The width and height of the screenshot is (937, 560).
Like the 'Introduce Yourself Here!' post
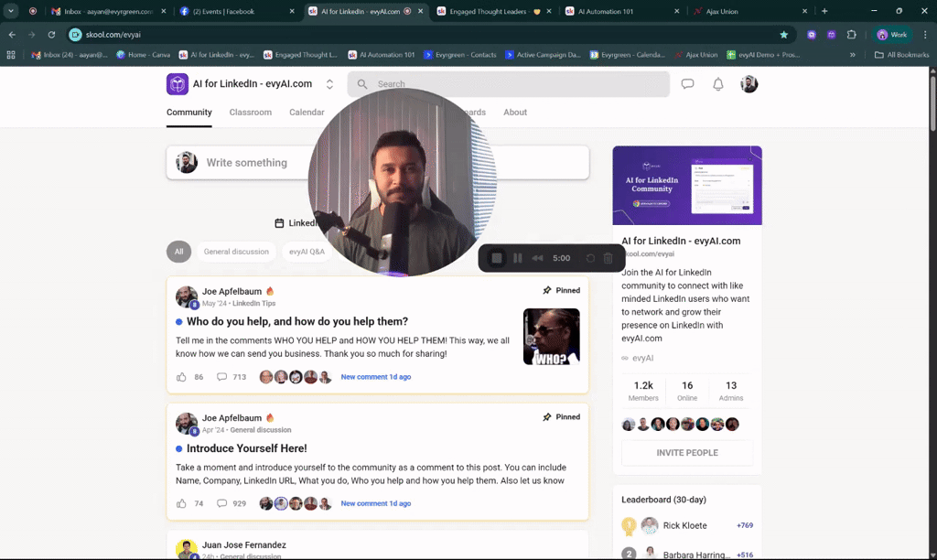[181, 504]
